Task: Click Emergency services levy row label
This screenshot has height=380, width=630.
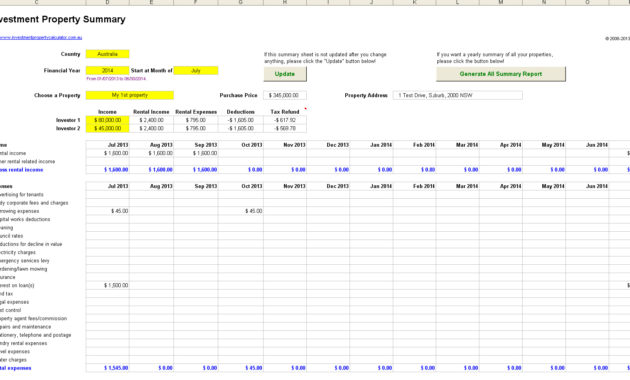Action: (25, 261)
